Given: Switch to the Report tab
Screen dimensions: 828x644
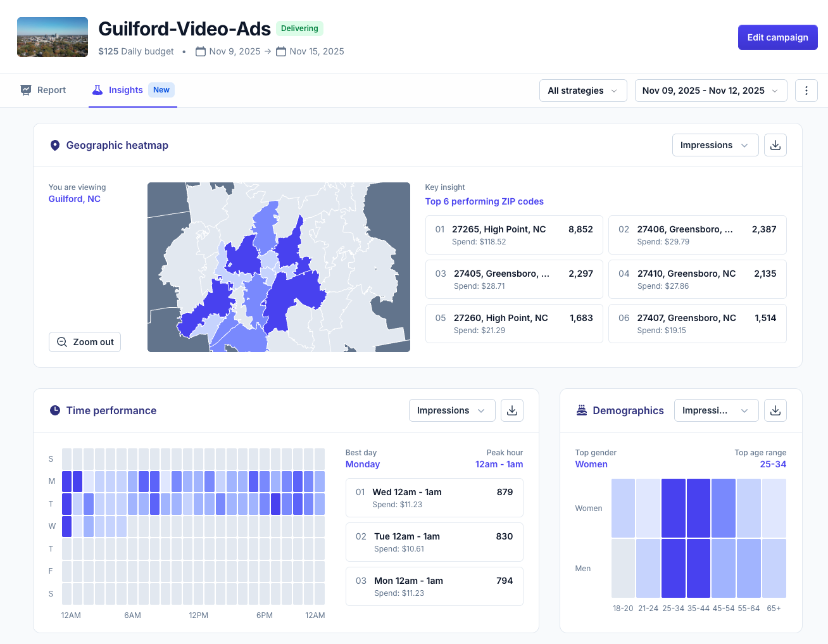Looking at the screenshot, I should point(43,90).
